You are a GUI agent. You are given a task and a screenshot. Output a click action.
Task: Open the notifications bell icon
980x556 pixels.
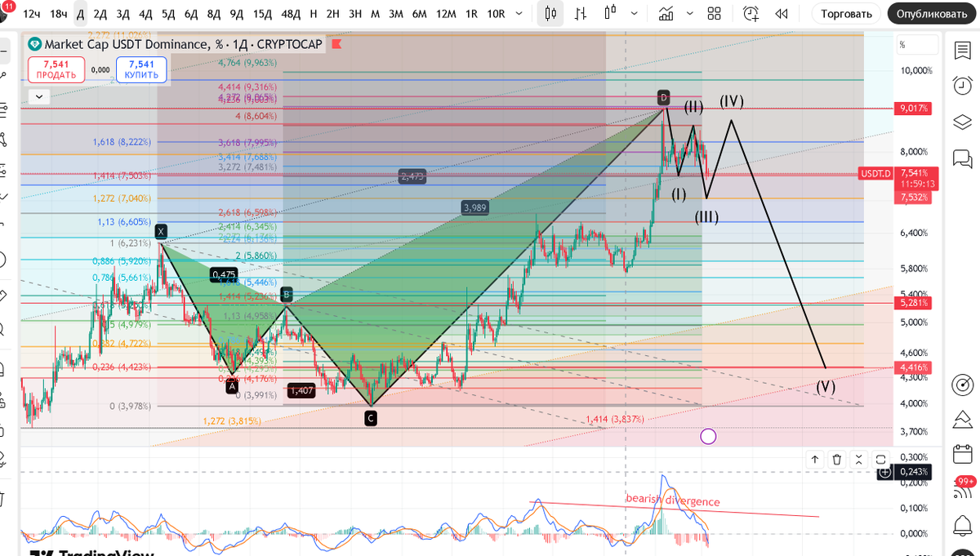click(962, 524)
